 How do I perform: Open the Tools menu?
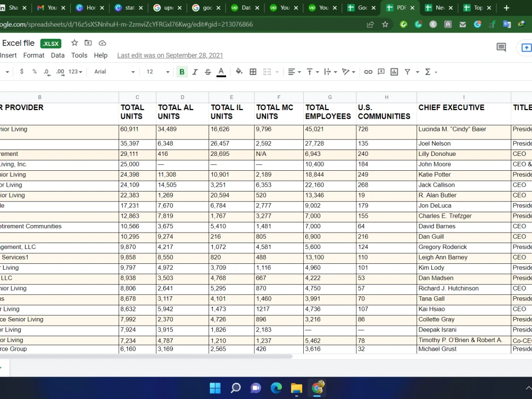click(x=79, y=55)
